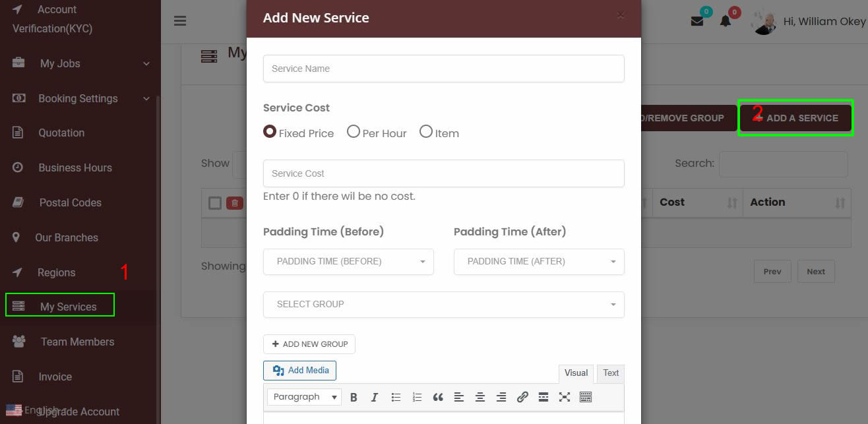The height and width of the screenshot is (424, 868).
Task: Open the Quotation menu in the sidebar
Action: pos(60,133)
